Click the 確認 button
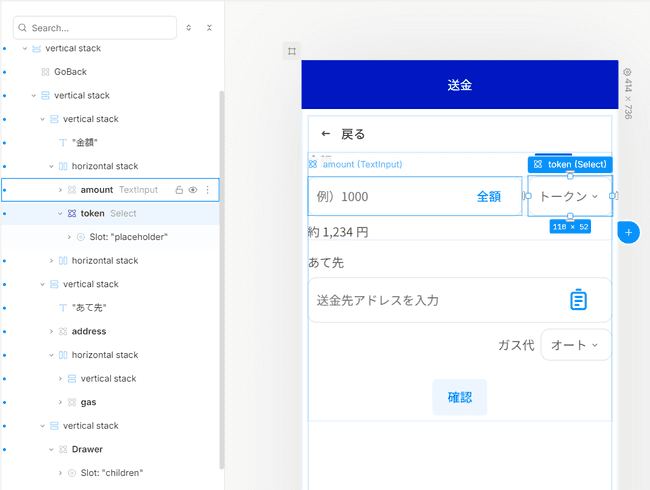The height and width of the screenshot is (490, 650). coord(459,397)
